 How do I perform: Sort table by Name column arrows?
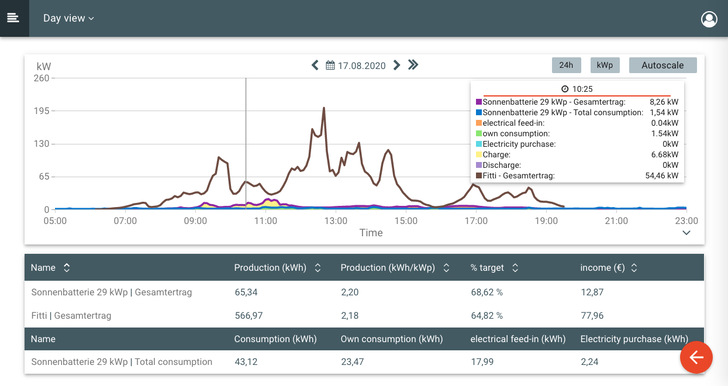coord(66,268)
